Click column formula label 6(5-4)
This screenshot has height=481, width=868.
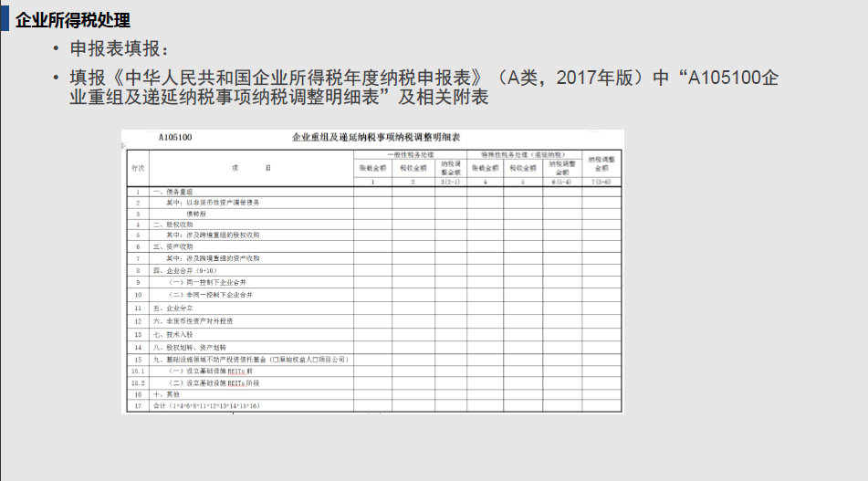[561, 183]
